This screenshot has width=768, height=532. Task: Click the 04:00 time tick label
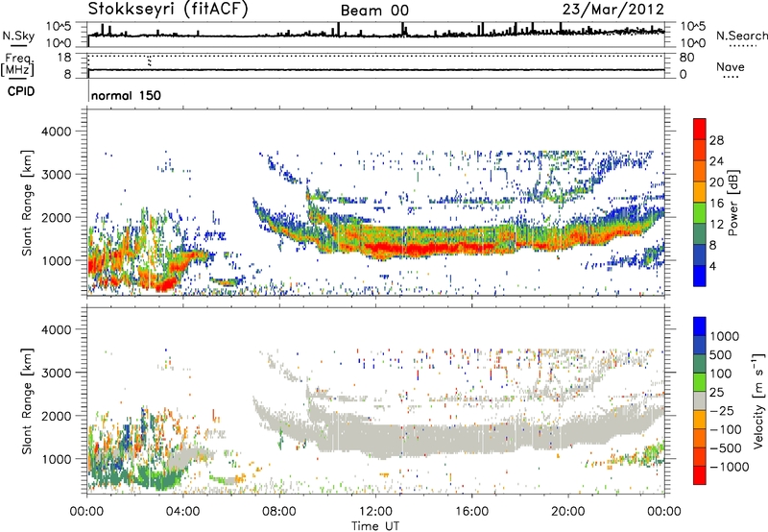point(183,512)
